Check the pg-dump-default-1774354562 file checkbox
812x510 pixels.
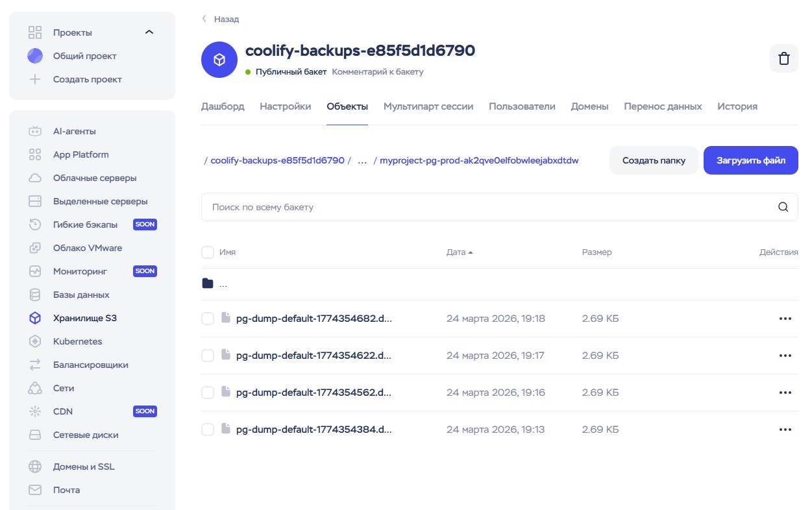[x=208, y=393]
